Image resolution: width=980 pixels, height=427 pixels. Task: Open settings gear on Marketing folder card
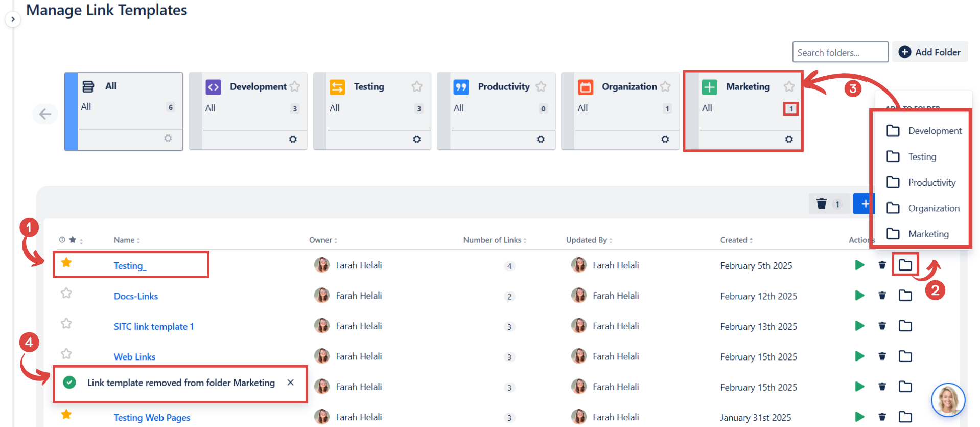(x=789, y=139)
